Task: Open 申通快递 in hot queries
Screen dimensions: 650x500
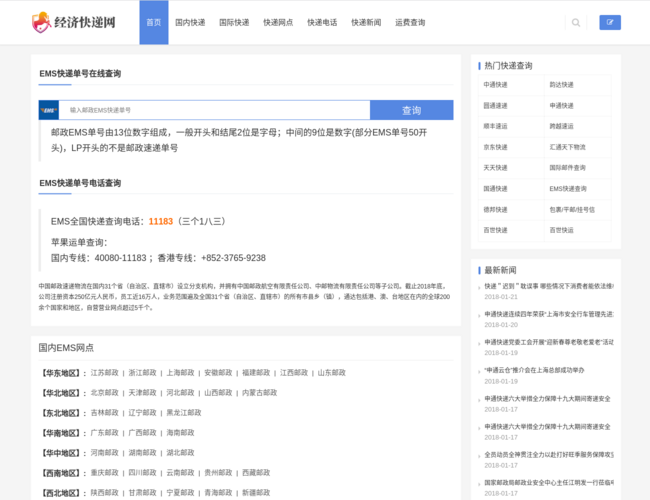Action: point(562,106)
